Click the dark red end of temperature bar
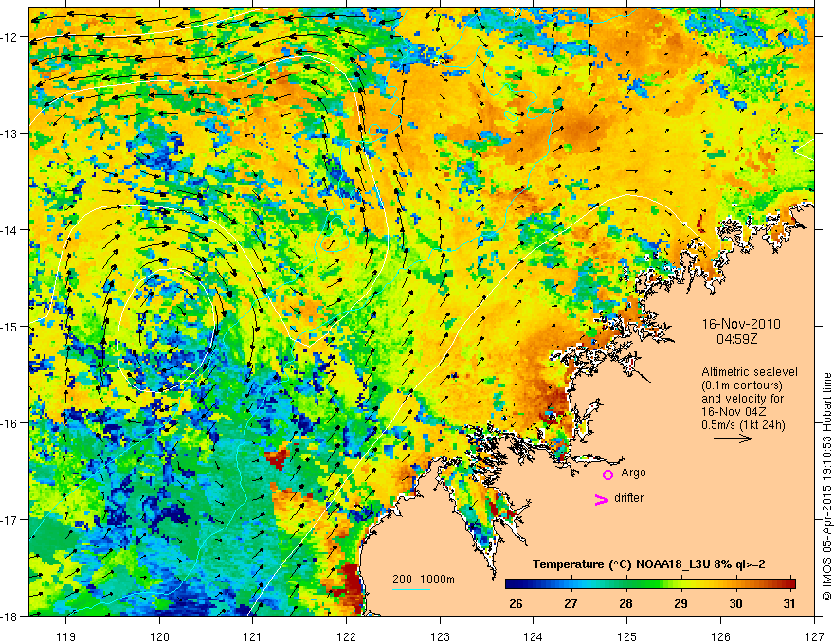Screen dimensions: 834x644 click(789, 584)
